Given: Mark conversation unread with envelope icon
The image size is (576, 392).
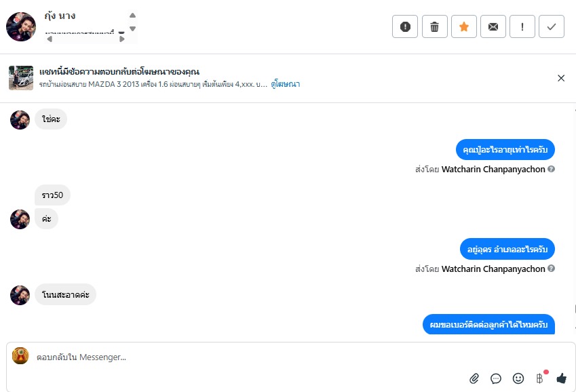Looking at the screenshot, I should [x=493, y=26].
